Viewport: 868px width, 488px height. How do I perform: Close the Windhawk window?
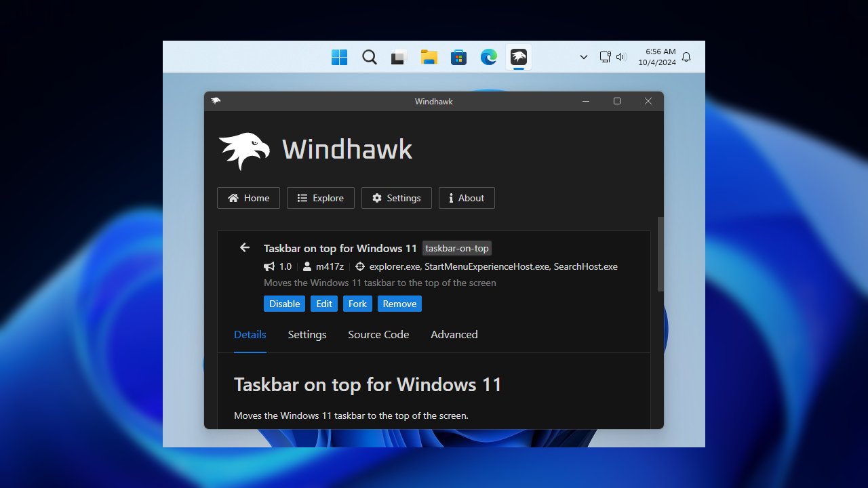648,101
